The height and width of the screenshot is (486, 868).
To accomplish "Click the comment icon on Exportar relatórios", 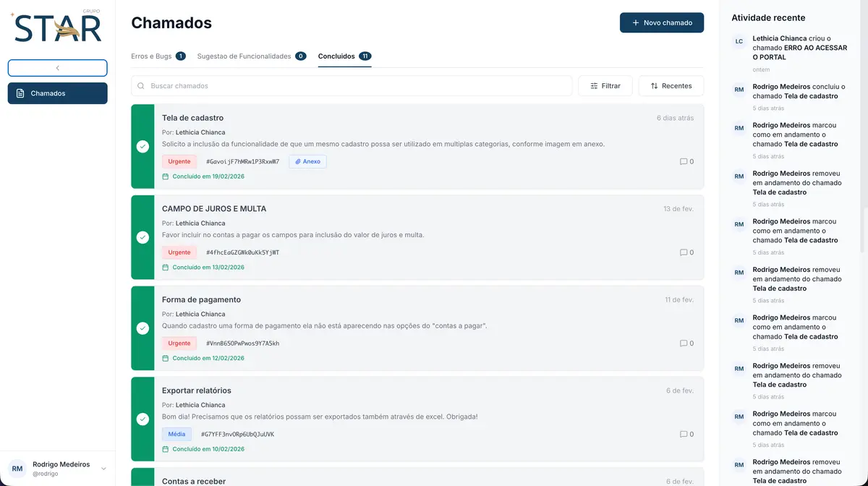I will point(684,435).
